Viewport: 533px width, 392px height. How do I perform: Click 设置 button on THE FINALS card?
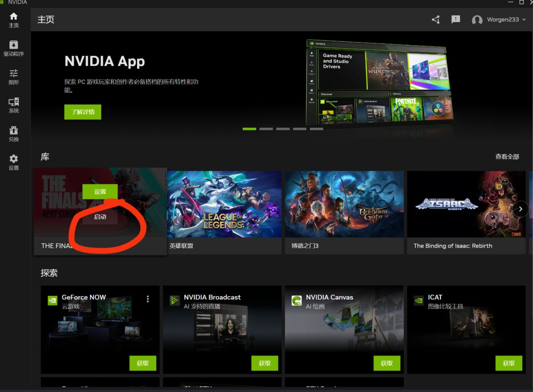(x=100, y=191)
